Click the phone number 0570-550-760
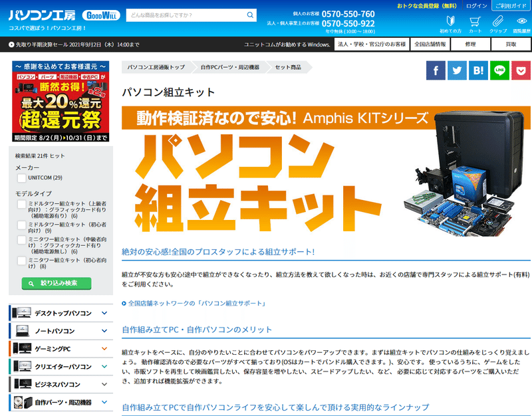 click(x=348, y=14)
